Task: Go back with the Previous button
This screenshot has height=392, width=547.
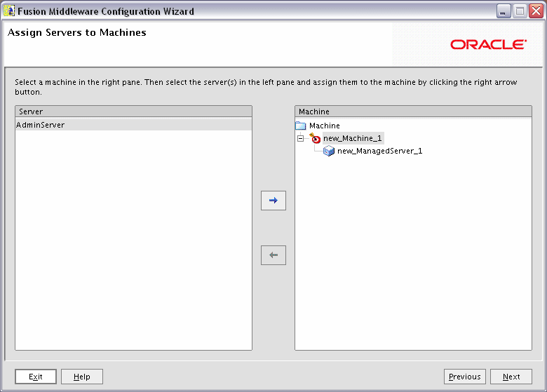Action: point(465,377)
